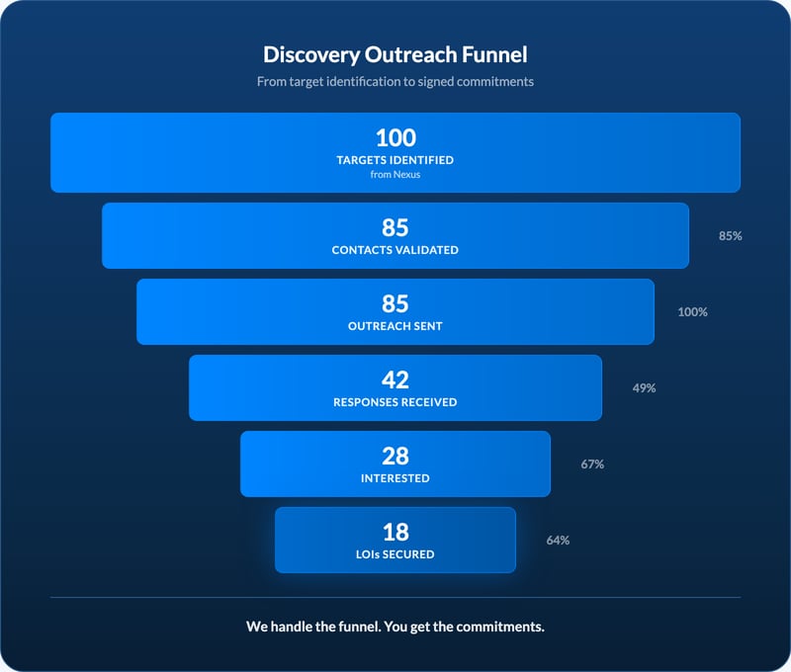The width and height of the screenshot is (791, 672).
Task: Select the Targets Identified funnel bar
Action: [x=395, y=151]
